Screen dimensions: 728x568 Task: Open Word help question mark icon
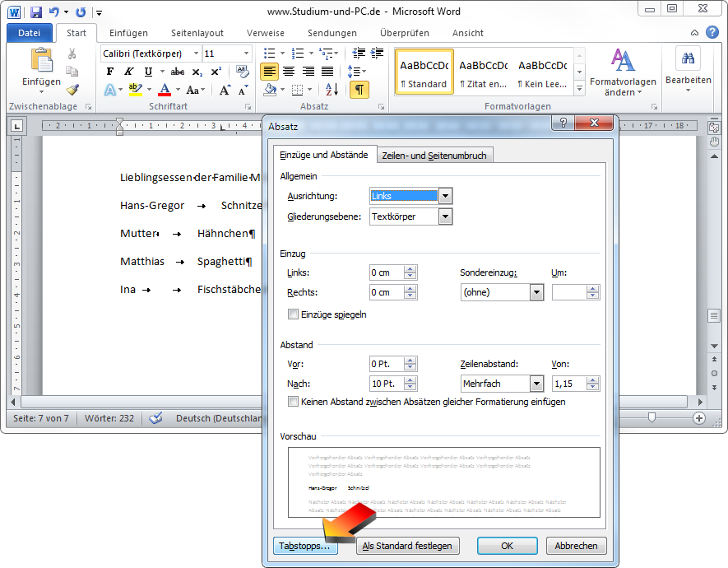point(712,32)
